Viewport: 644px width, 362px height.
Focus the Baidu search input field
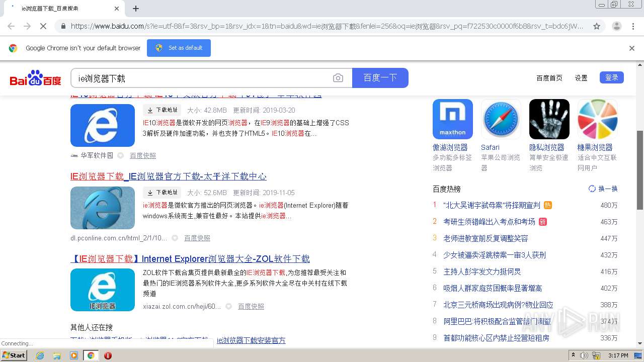[201, 78]
